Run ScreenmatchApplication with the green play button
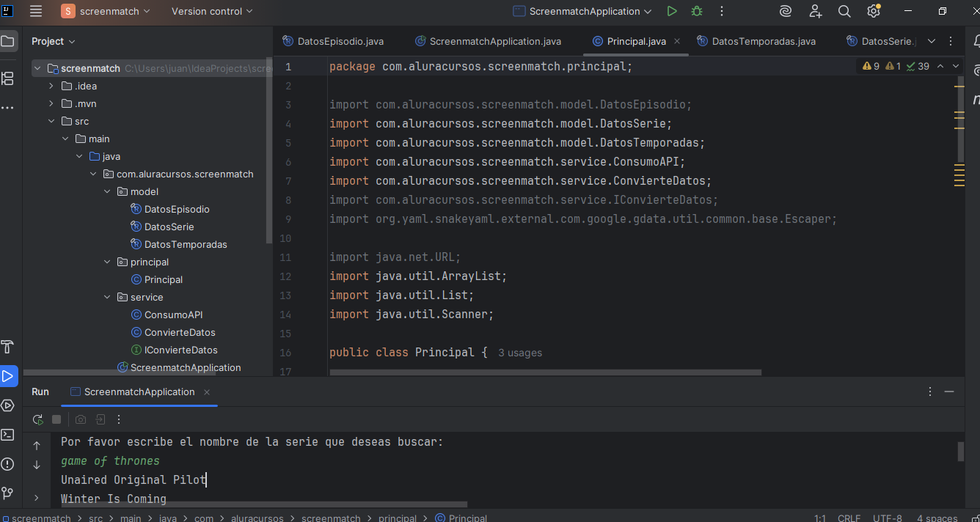The image size is (980, 522). pos(672,11)
